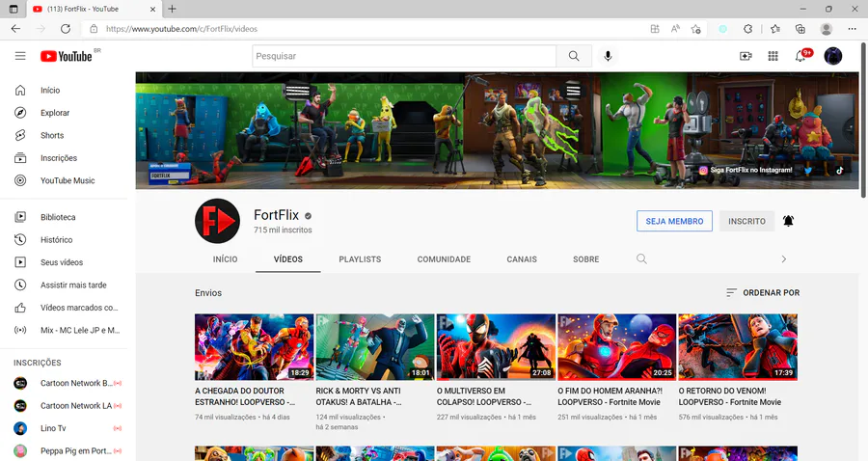
Task: Open the YouTube hamburger guide menu
Action: tap(20, 56)
